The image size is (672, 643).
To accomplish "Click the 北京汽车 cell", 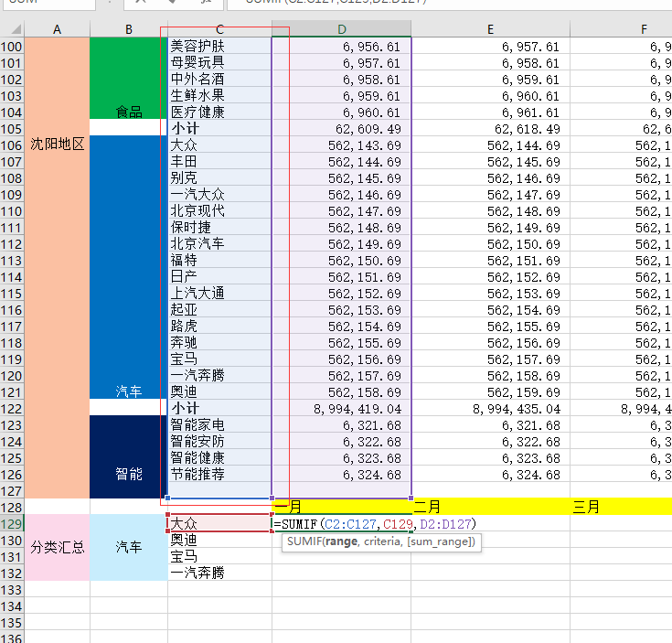I will (x=219, y=244).
